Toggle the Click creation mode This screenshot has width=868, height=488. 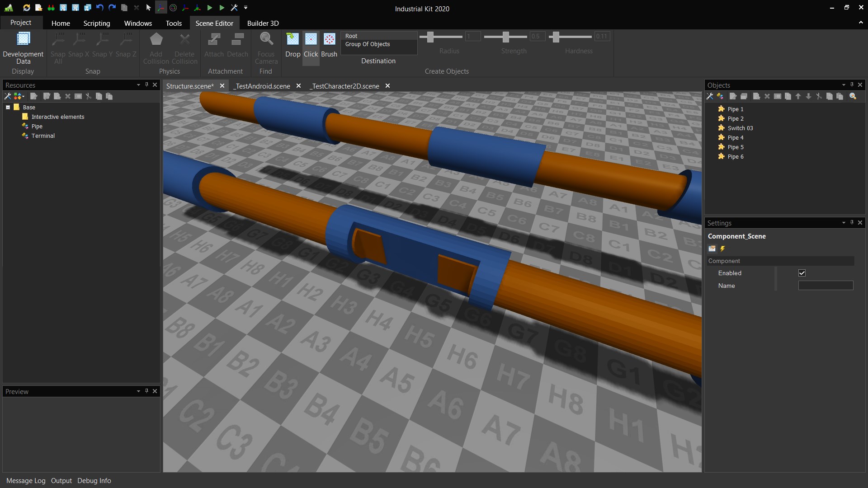click(311, 45)
